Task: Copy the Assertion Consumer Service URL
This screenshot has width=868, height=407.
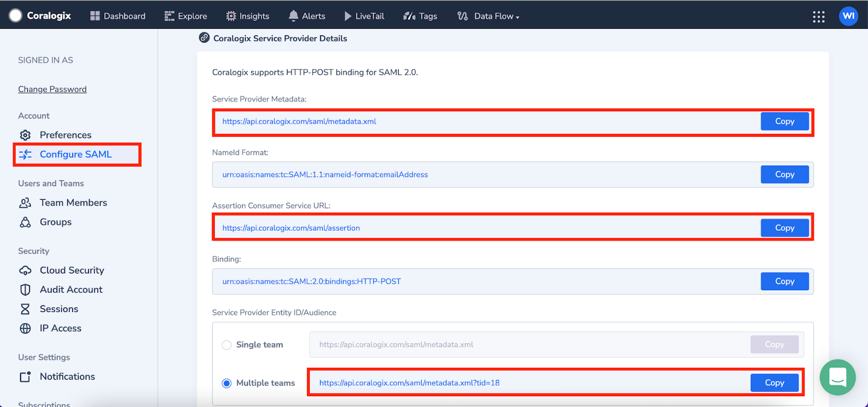Action: tap(784, 228)
